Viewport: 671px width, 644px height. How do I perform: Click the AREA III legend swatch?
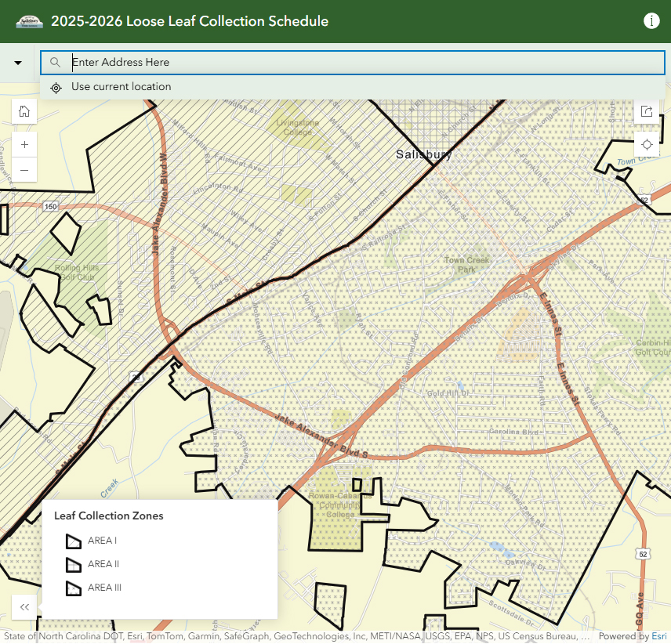click(x=73, y=588)
